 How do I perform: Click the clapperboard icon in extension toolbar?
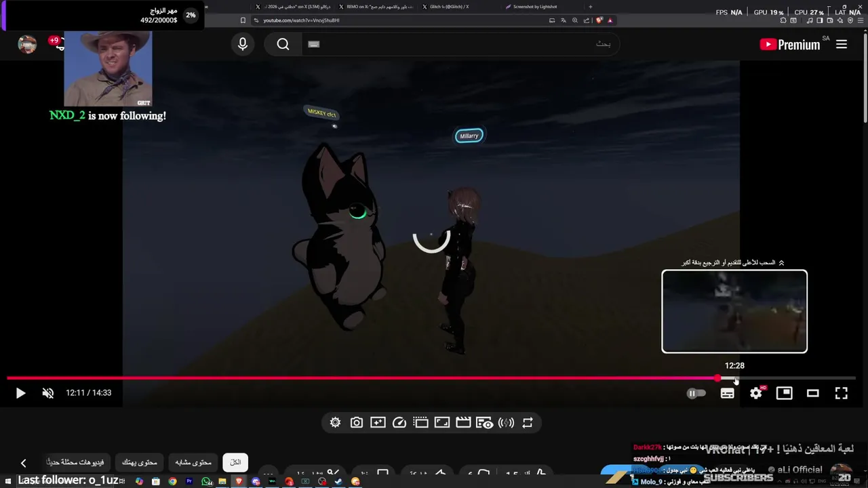(463, 422)
